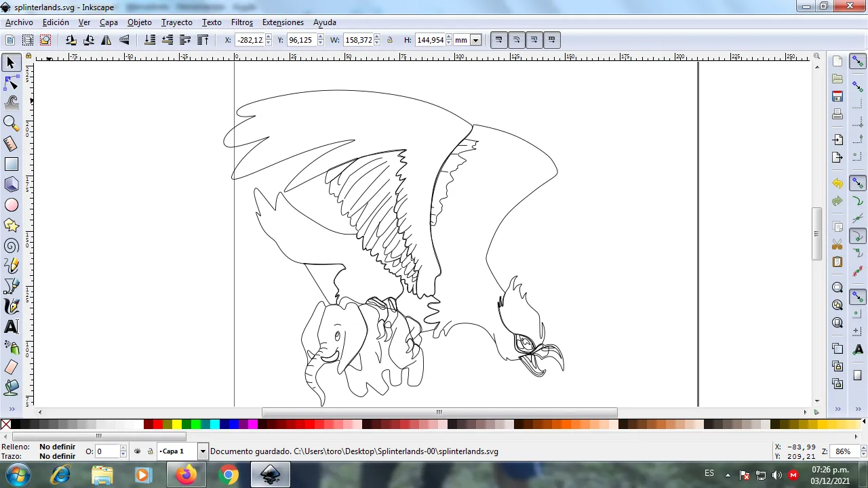
Task: Activate the Tweak tool
Action: [x=11, y=103]
